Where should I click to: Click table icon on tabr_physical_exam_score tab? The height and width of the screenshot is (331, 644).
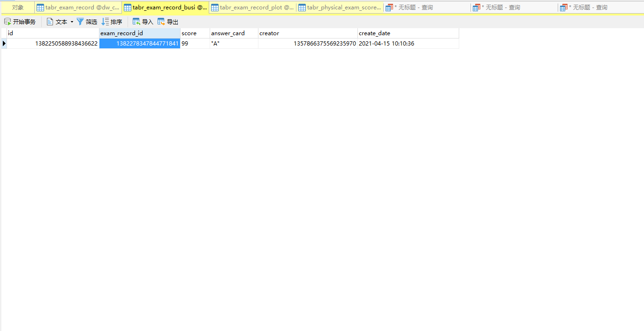[302, 8]
